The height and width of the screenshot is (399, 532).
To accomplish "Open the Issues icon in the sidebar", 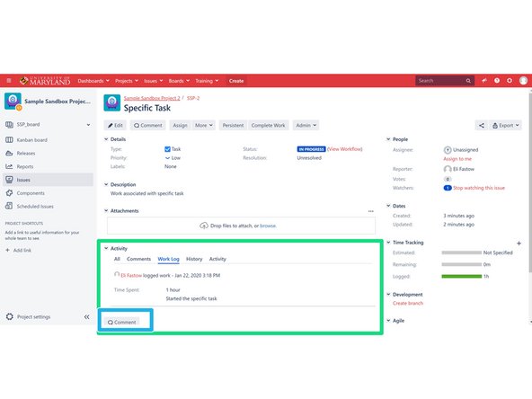I will 9,180.
